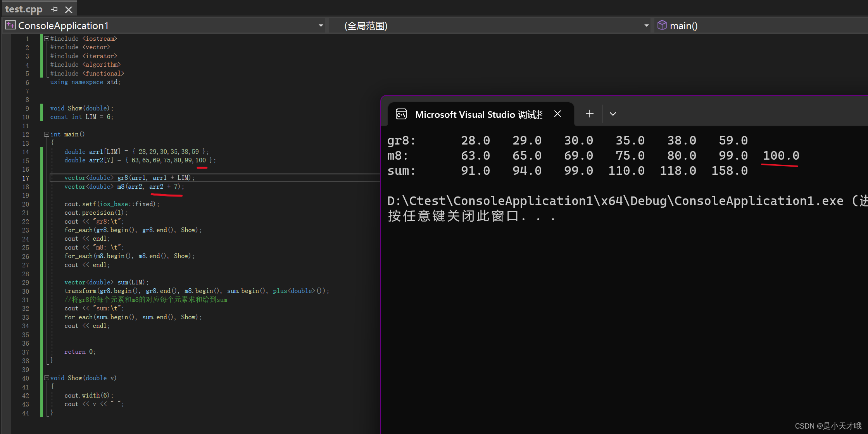Viewport: 868px width, 434px height.
Task: Collapse the int main() function block
Action: pos(47,134)
